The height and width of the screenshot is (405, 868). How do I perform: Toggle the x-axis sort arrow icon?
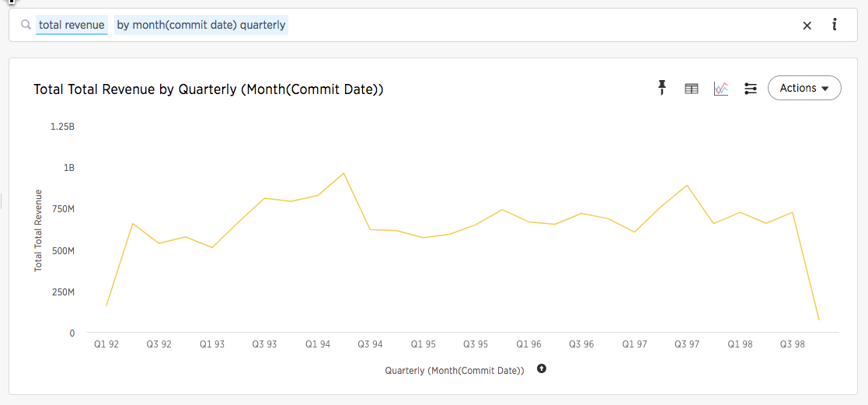click(x=542, y=368)
